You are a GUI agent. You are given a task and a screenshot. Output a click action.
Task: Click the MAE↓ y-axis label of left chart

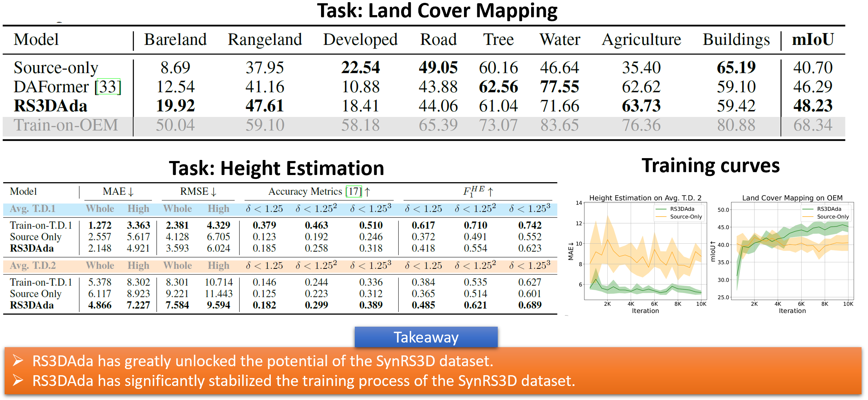point(571,251)
